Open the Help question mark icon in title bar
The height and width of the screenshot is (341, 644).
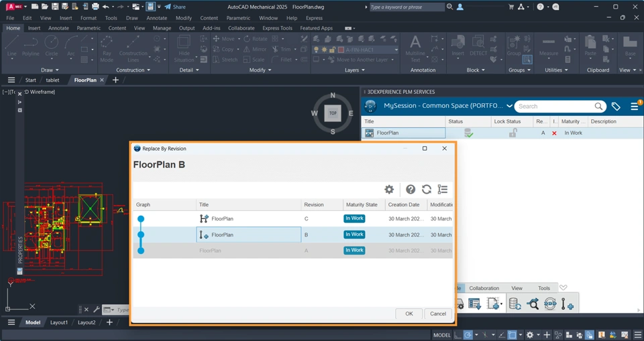(540, 7)
